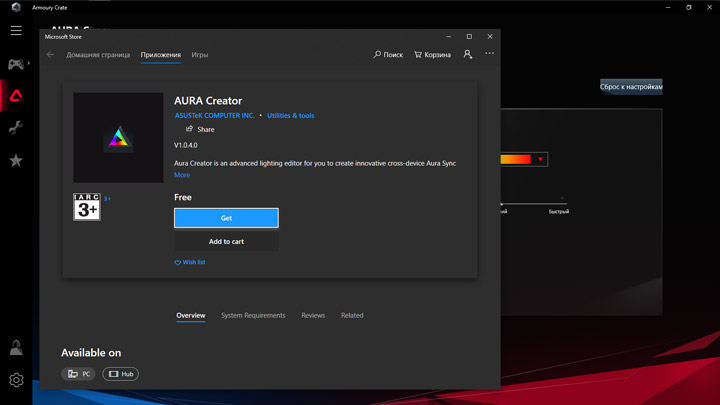720x405 pixels.
Task: Click the star featured icon in sidebar
Action: 16,160
